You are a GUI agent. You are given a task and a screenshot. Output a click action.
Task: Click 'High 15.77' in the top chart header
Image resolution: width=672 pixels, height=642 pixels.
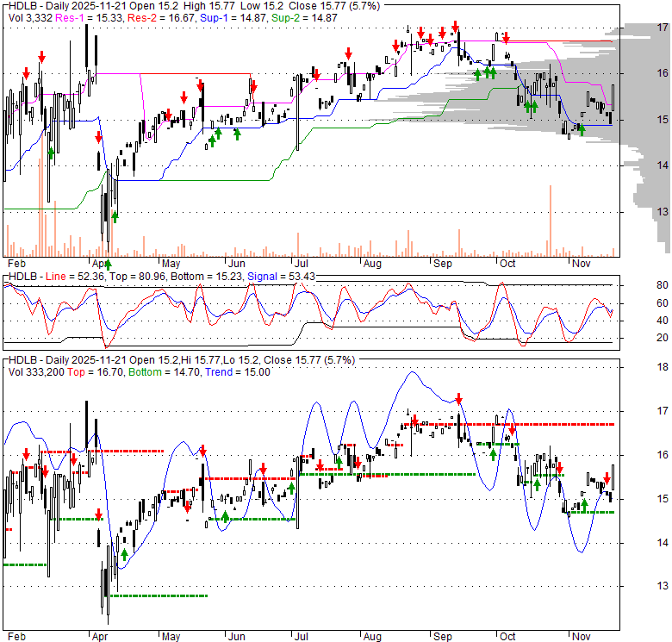[208, 6]
